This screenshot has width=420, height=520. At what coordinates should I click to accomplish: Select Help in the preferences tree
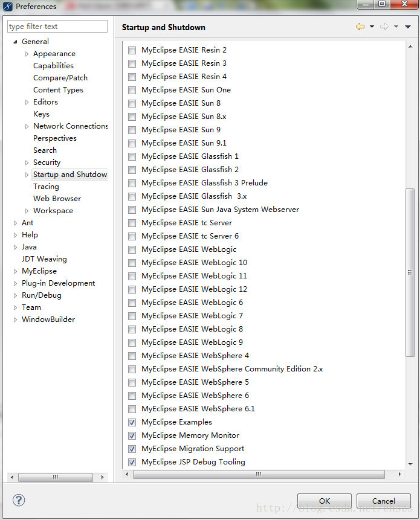pyautogui.click(x=30, y=235)
